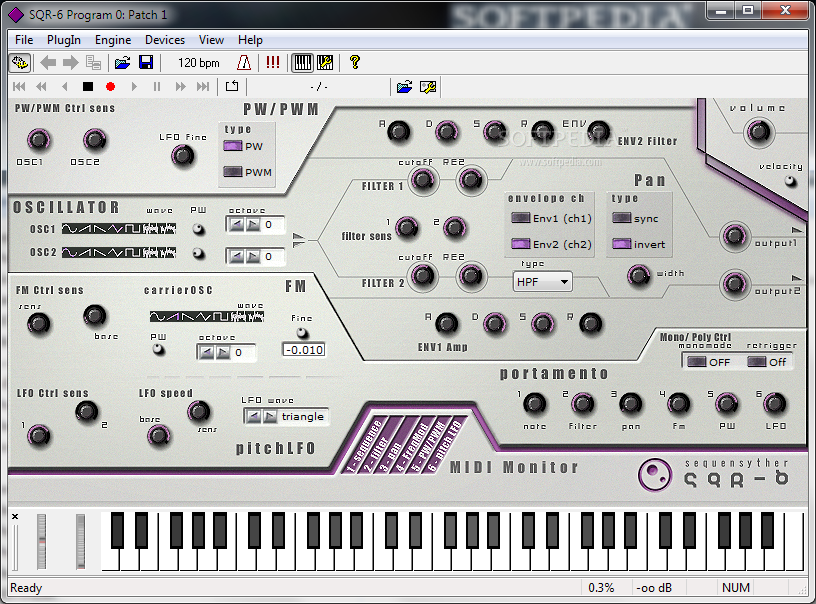Viewport: 816px width, 604px height.
Task: Start recording with the red circle
Action: [x=110, y=87]
